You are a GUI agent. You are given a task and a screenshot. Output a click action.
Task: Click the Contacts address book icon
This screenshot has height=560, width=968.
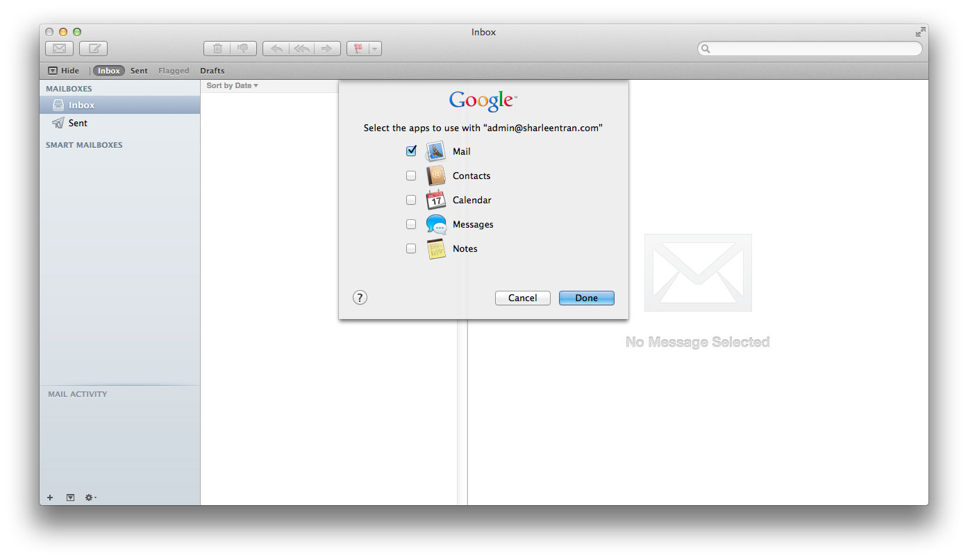[x=436, y=176]
